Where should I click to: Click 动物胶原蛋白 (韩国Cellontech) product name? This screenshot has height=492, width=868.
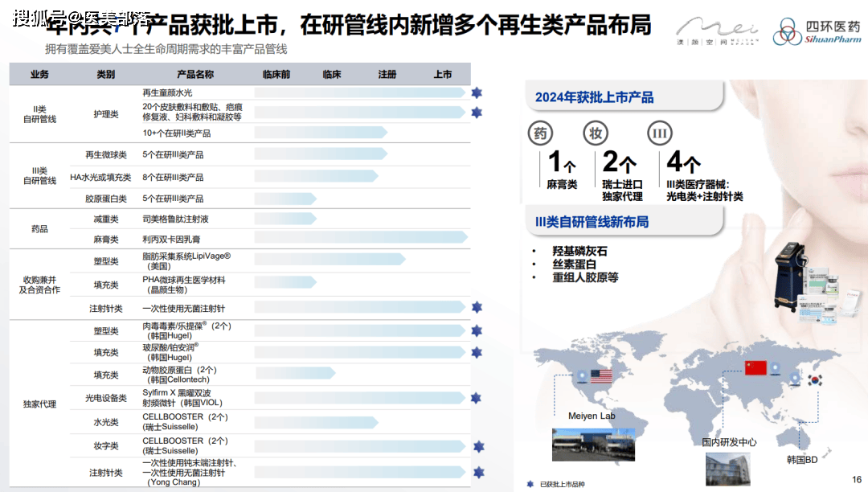click(179, 375)
